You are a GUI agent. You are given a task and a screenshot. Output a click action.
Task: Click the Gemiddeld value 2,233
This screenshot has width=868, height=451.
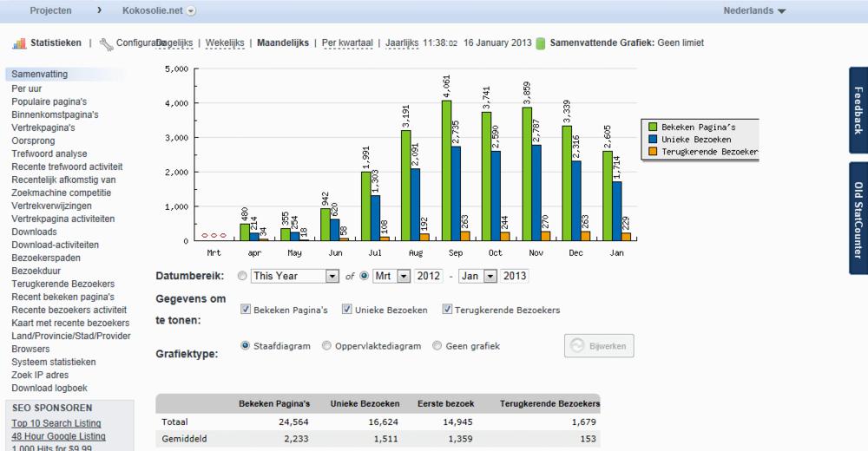pos(297,438)
